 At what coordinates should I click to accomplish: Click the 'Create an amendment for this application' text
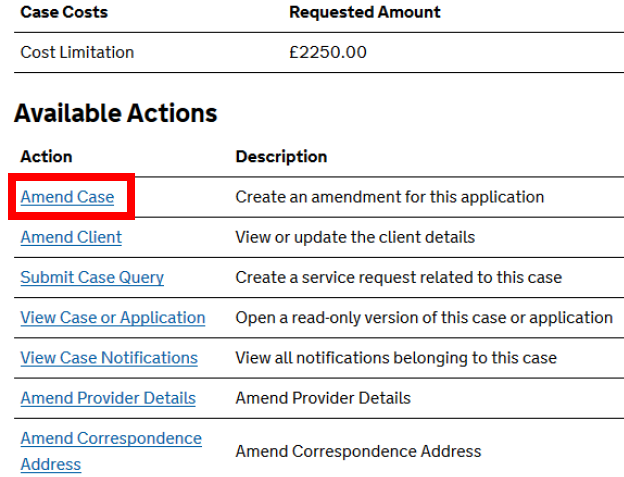[x=389, y=197]
